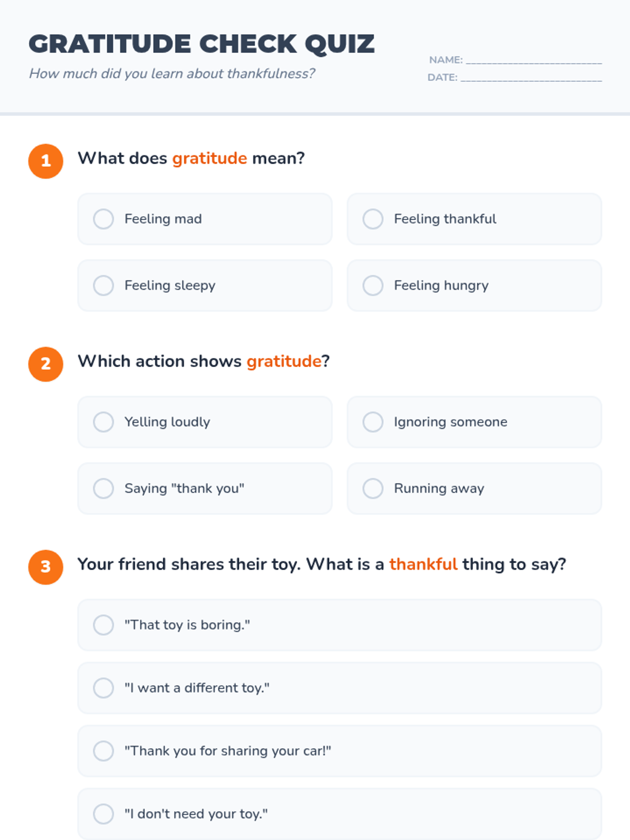Screen dimensions: 630x840
Task: Select the 'Ignoring someone' option
Action: coord(474,422)
